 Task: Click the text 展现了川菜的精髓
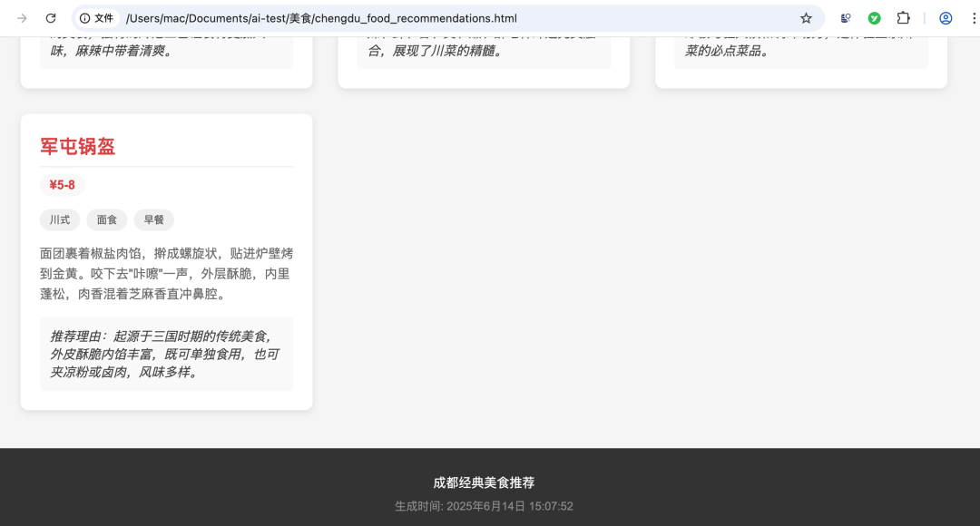point(447,51)
